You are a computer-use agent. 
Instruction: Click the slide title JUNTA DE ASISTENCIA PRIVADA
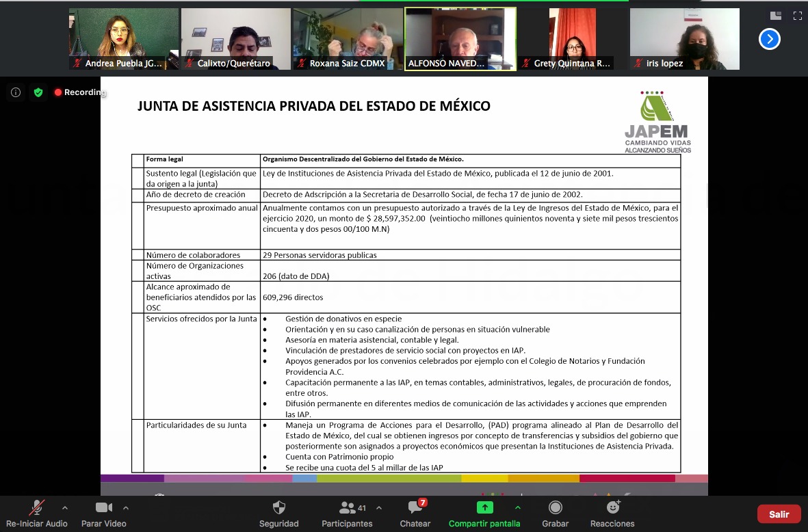click(x=314, y=106)
